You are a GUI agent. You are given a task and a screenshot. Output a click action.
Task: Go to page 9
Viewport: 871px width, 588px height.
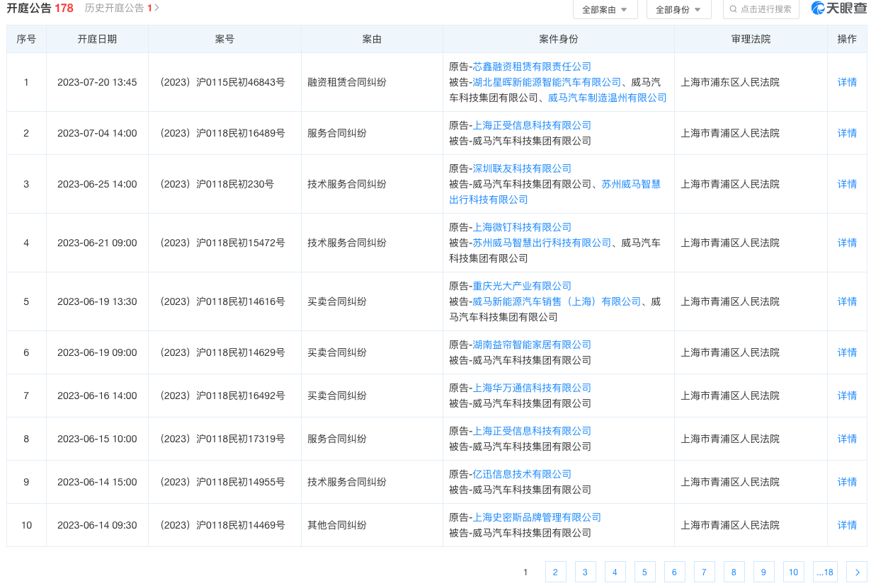[x=763, y=572]
